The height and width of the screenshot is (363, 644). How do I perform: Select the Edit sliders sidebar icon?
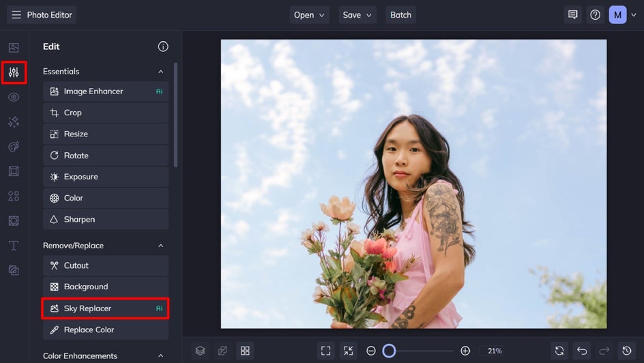(14, 72)
